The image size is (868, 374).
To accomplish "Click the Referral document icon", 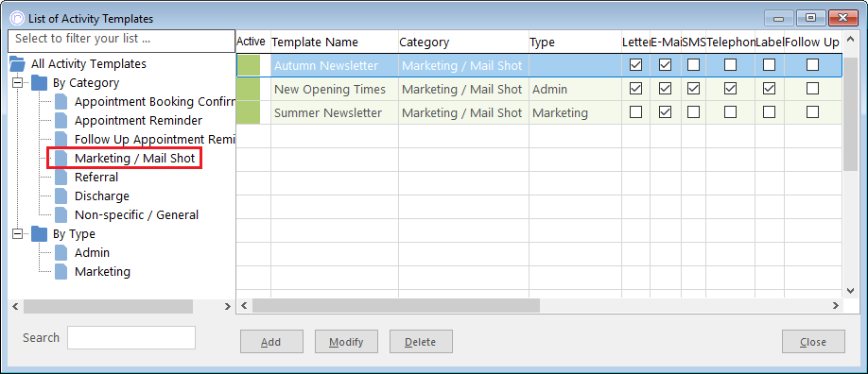I will coord(61,178).
